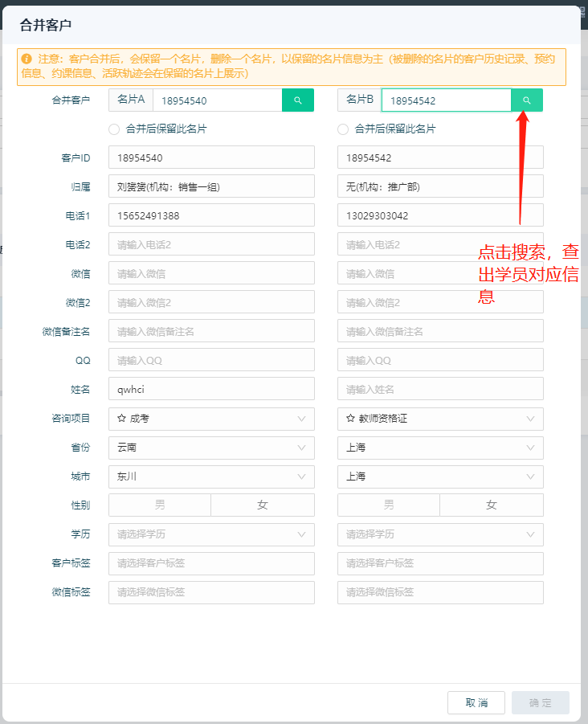Select 合并后保留此名片 radio under 名片B

click(x=343, y=129)
